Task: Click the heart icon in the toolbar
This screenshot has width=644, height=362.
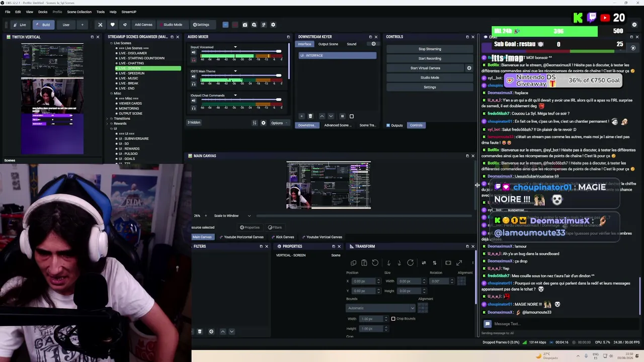Action: [x=112, y=25]
